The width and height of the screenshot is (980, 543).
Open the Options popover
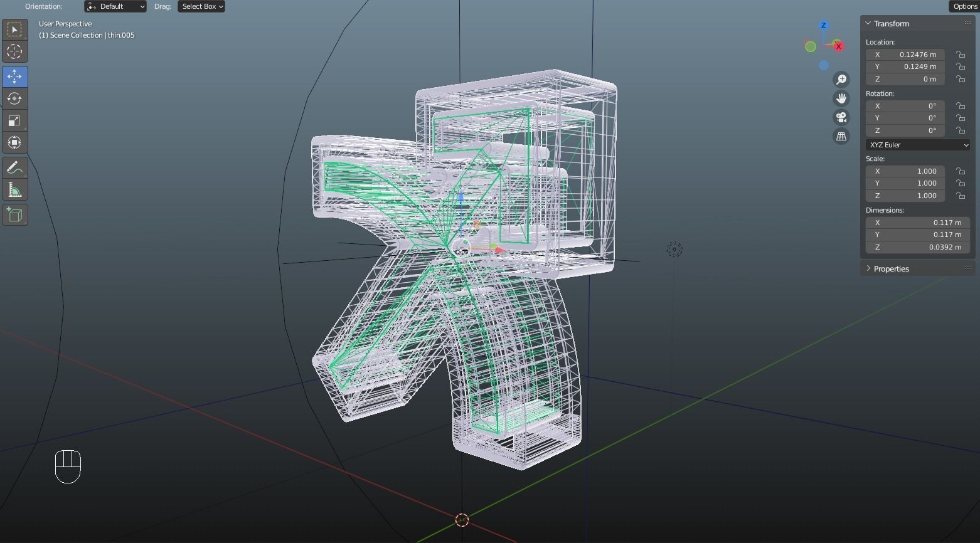click(x=964, y=6)
